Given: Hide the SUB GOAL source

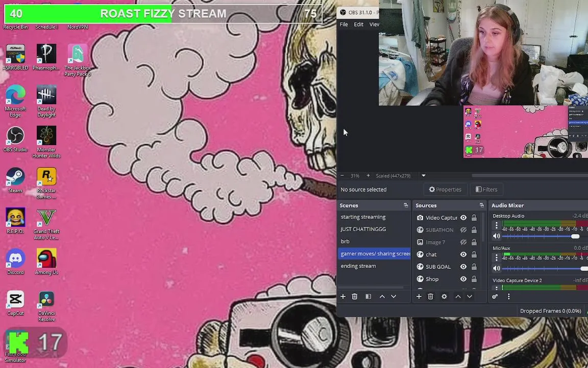Looking at the screenshot, I should 463,267.
